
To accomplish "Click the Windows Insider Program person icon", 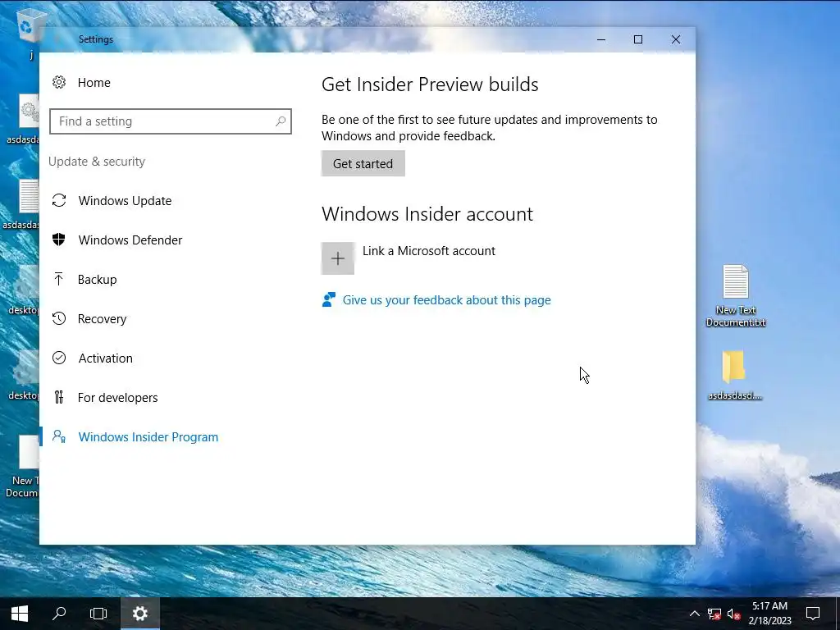I will coord(59,436).
